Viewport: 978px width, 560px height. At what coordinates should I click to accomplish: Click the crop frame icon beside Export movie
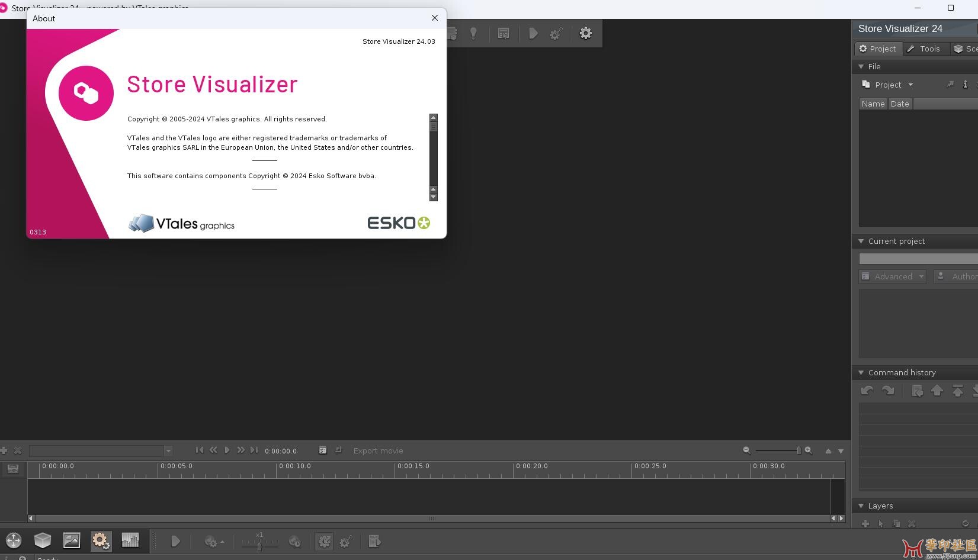click(338, 450)
